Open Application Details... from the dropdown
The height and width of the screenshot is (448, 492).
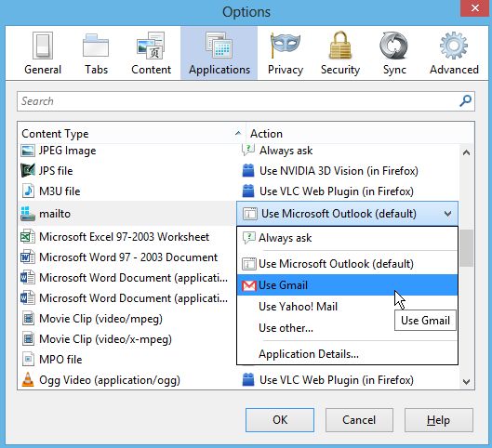tap(347, 354)
